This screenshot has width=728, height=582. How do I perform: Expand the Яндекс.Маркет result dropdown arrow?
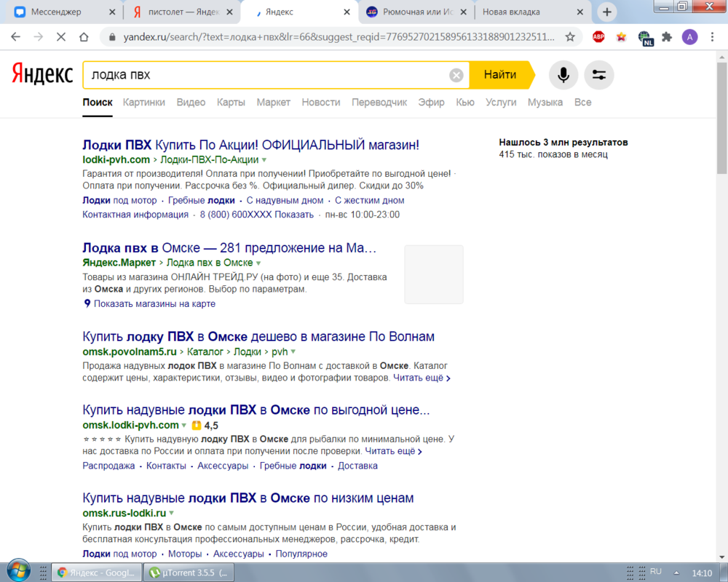point(258,263)
